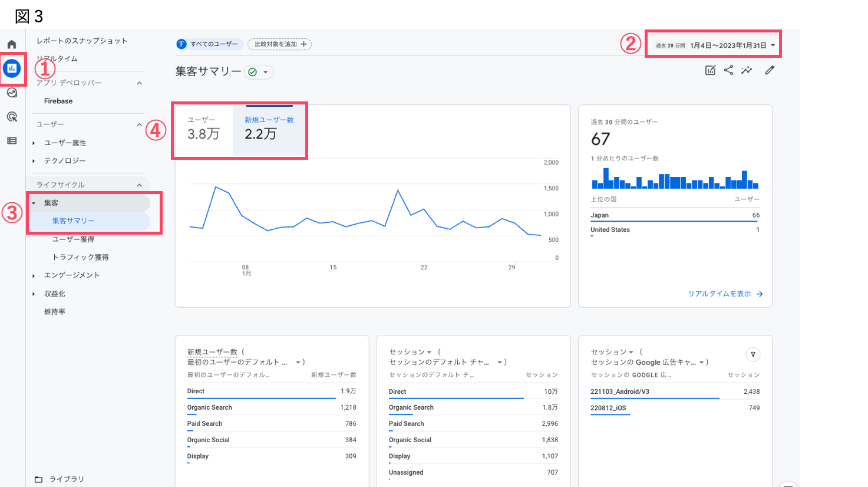
Task: Open the Reports icon in left rail
Action: 12,68
